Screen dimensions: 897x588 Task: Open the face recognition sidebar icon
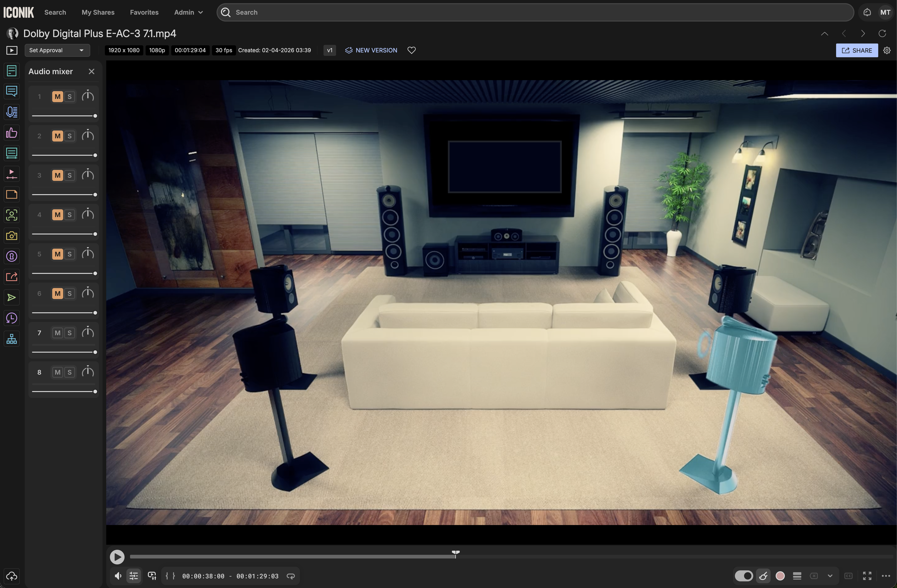[12, 215]
